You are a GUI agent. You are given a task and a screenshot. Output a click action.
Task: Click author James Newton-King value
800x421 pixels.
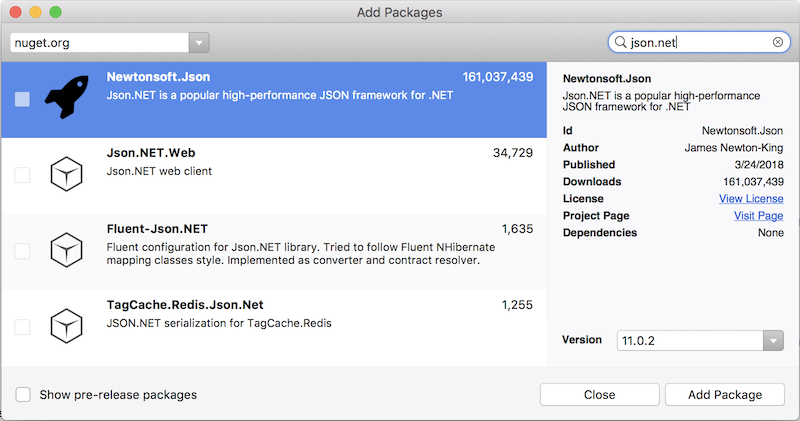coord(734,147)
